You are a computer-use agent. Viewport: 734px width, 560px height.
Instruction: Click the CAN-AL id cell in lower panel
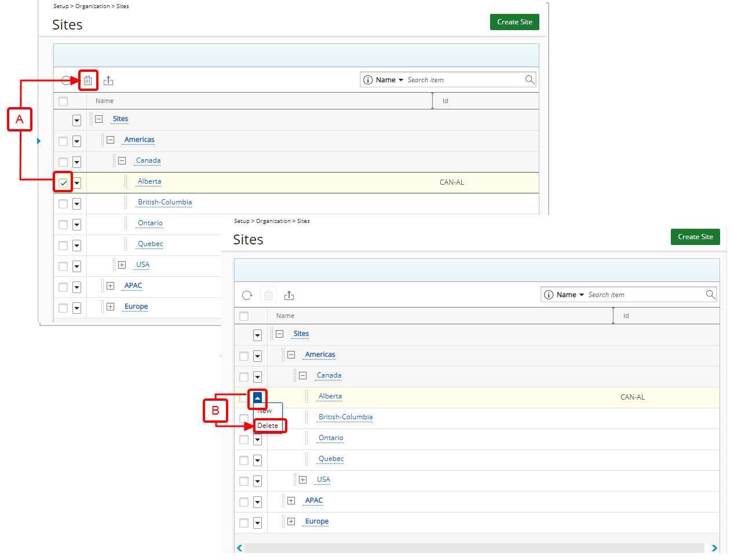pos(632,397)
